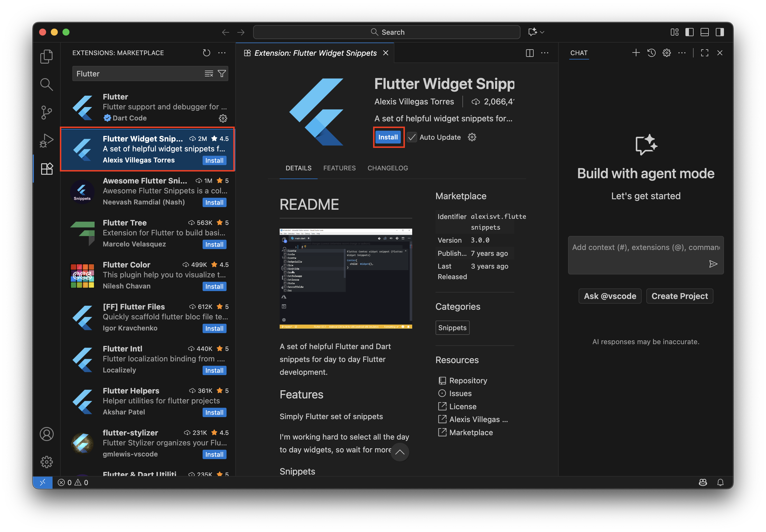
Task: Expand the Copilot chat dropdown in title bar
Action: coord(542,32)
